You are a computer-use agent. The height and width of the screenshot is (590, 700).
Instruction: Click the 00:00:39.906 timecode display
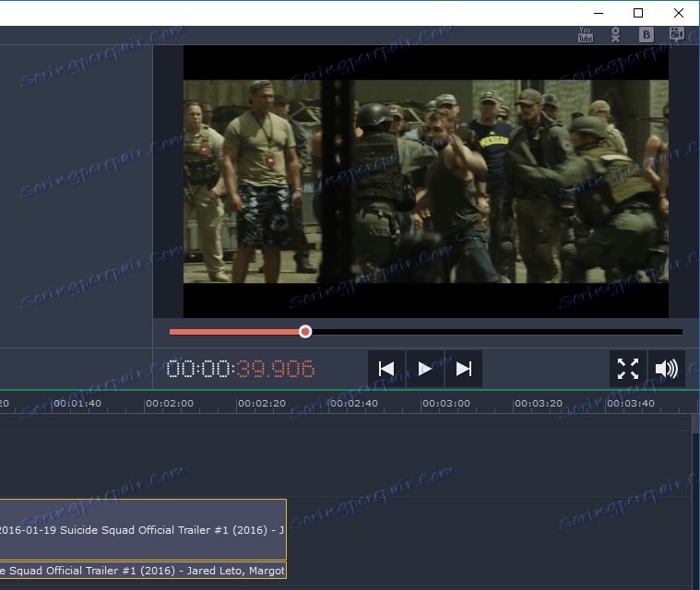[x=241, y=369]
